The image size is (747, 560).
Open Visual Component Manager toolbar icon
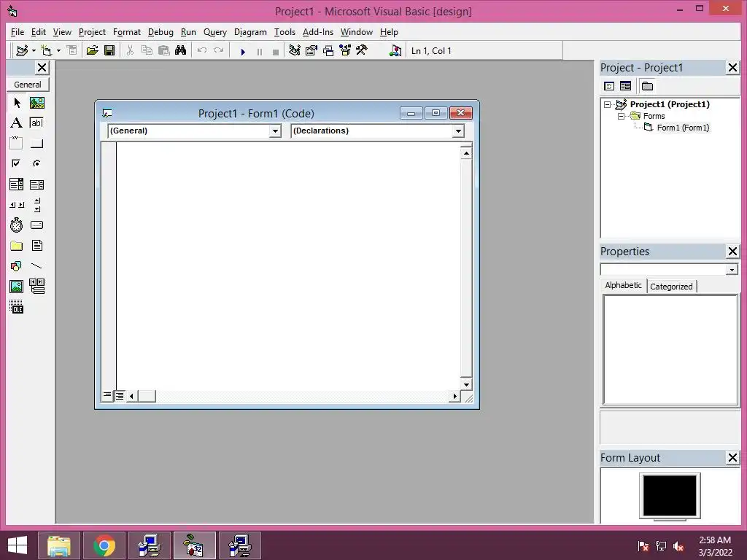(x=395, y=50)
